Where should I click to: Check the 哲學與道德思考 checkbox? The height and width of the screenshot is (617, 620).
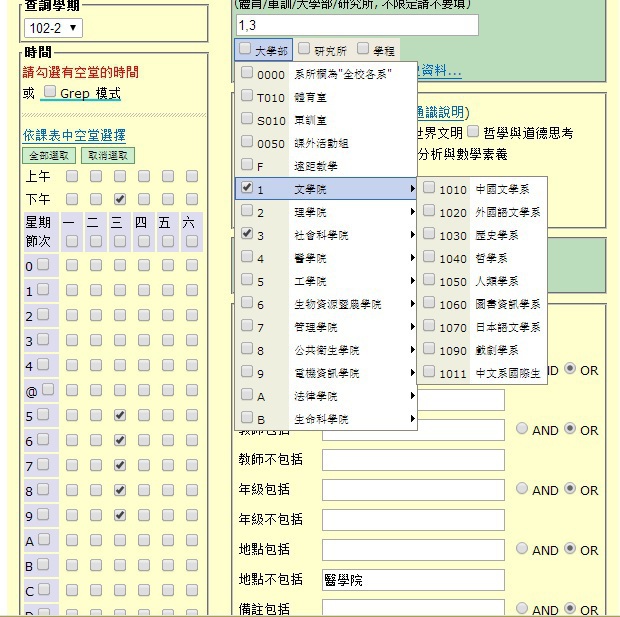pos(473,131)
